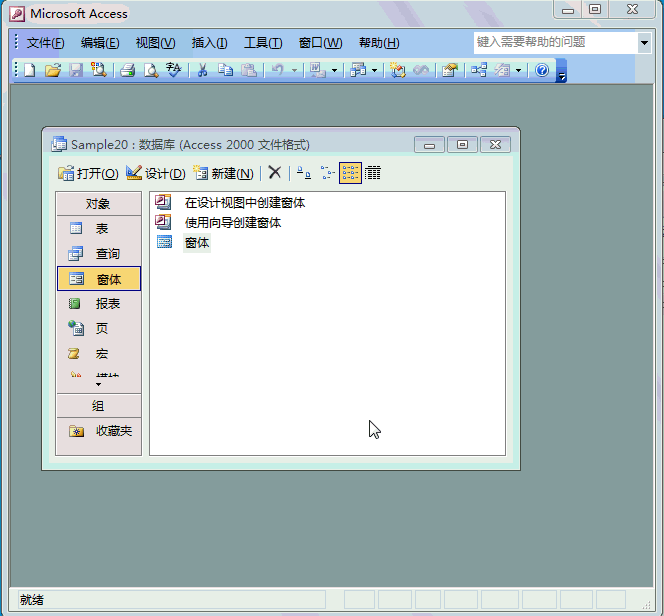Image resolution: width=664 pixels, height=616 pixels.
Task: Open the 窗口(W) menu
Action: pos(320,43)
